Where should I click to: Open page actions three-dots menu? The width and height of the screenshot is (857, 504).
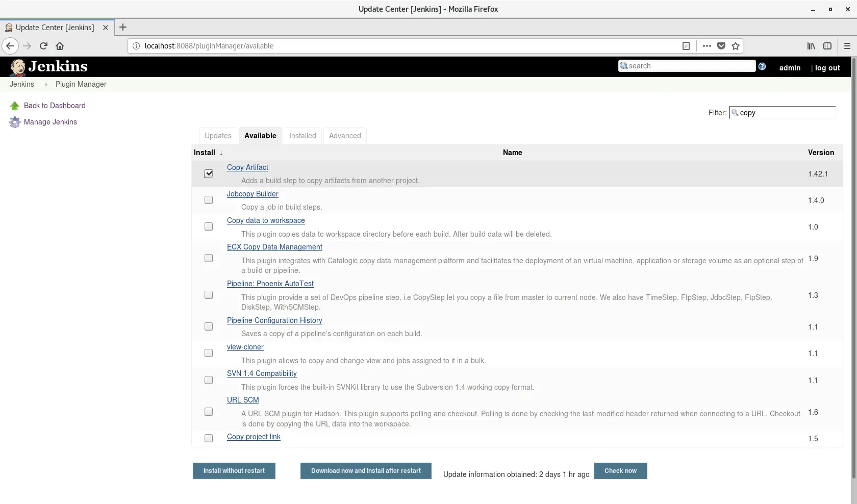(x=707, y=46)
